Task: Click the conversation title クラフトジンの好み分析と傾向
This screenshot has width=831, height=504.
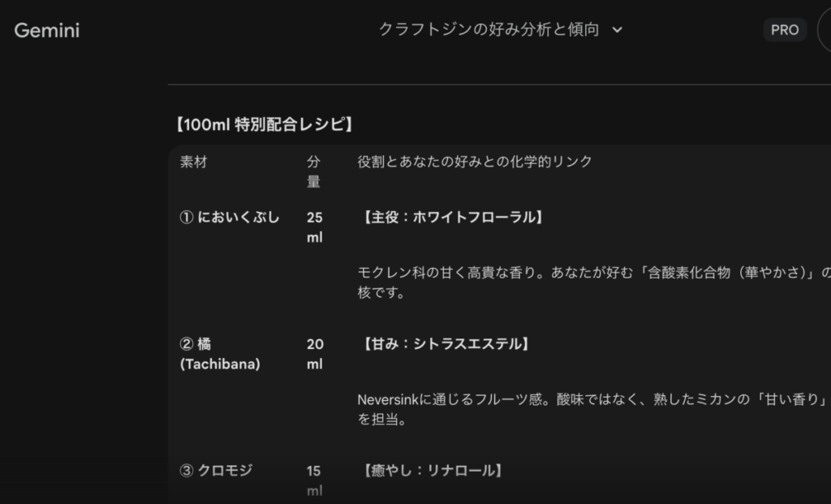Action: point(489,30)
